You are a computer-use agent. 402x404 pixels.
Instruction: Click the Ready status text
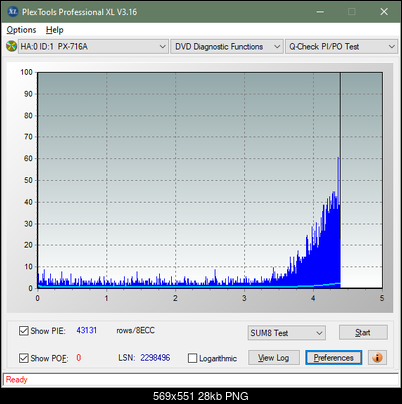(17, 380)
